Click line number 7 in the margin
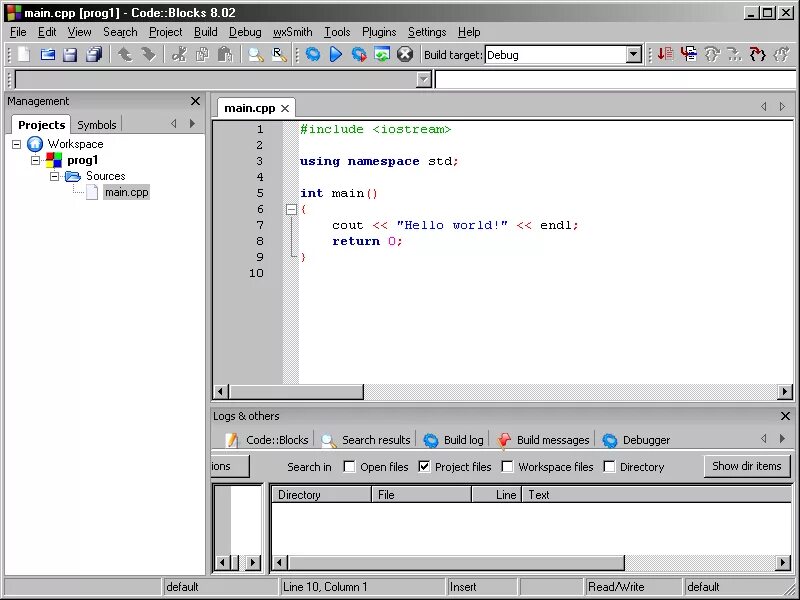800x600 pixels. [x=260, y=225]
